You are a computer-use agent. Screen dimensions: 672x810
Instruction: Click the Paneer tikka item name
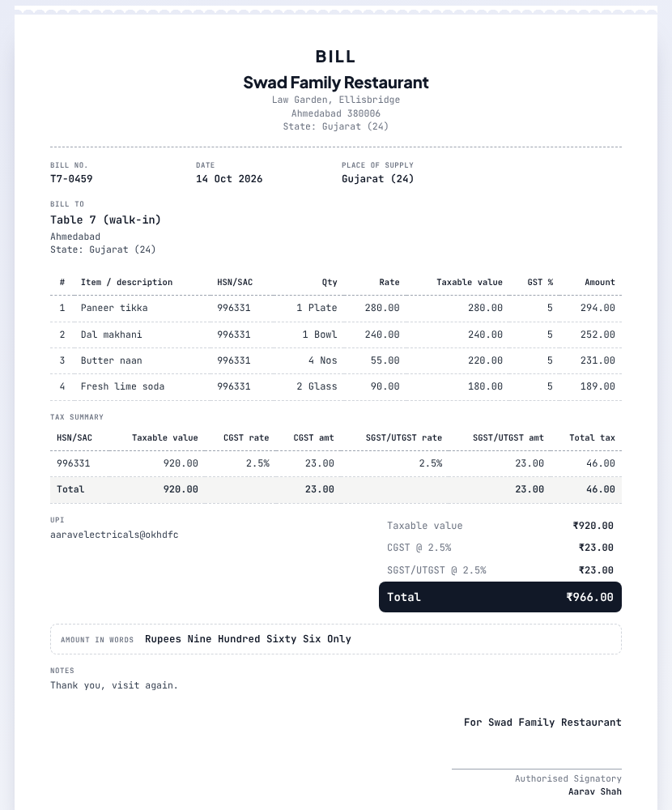click(114, 308)
